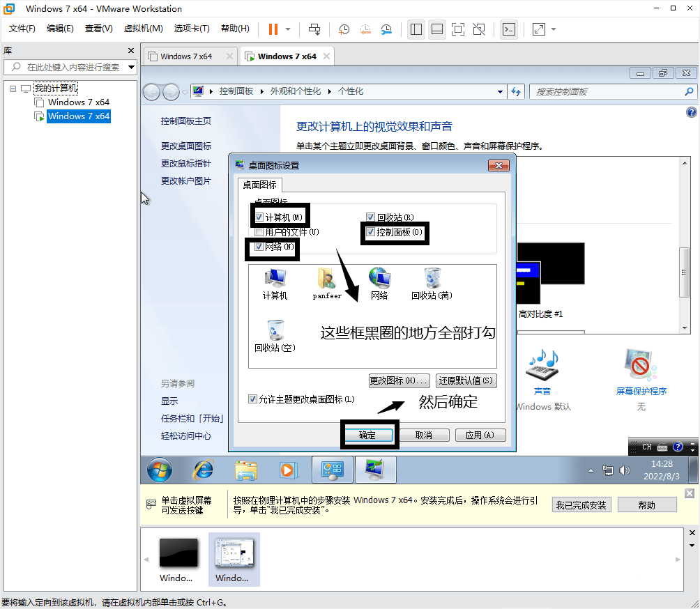Viewport: 700px width, 609px height.
Task: Switch to Unity mode icon
Action: [x=479, y=29]
